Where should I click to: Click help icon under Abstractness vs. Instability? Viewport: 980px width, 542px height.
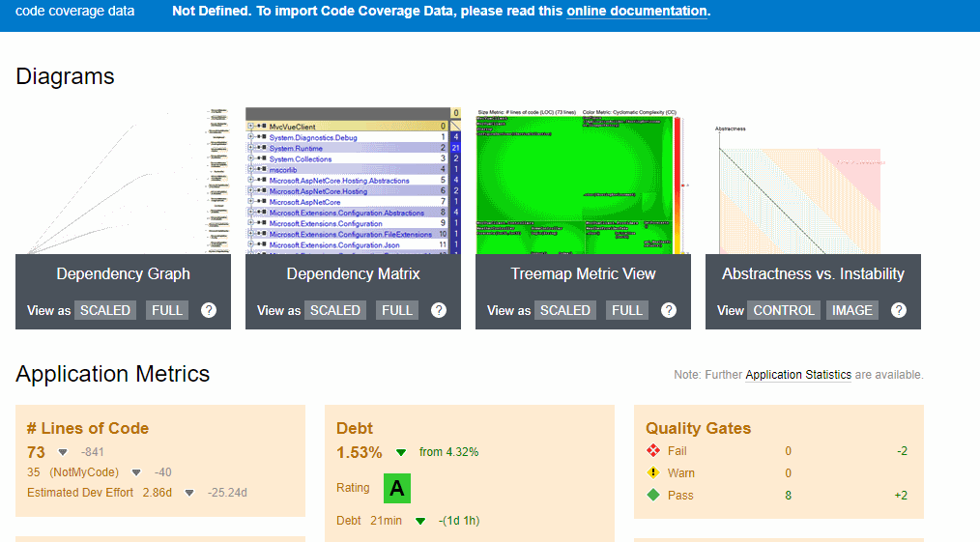[x=899, y=310]
